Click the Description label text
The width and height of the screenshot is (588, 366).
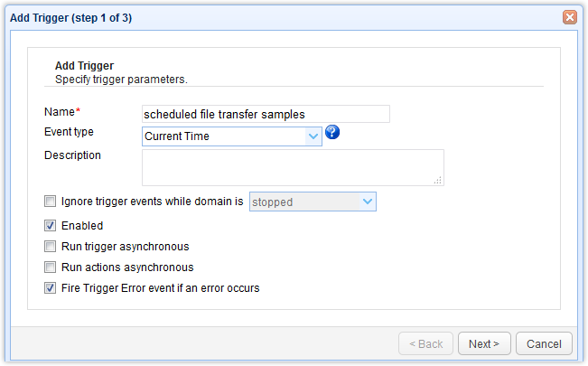coord(72,155)
